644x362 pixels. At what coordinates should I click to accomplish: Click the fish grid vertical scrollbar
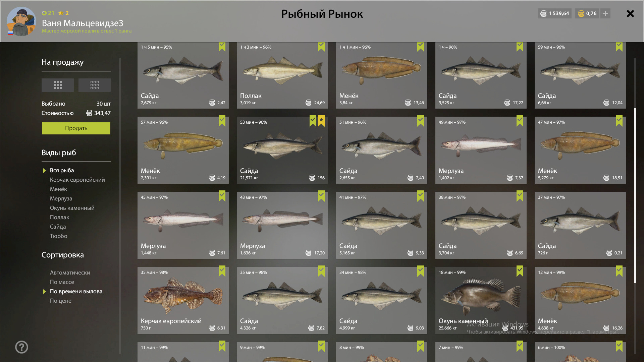[x=635, y=195]
